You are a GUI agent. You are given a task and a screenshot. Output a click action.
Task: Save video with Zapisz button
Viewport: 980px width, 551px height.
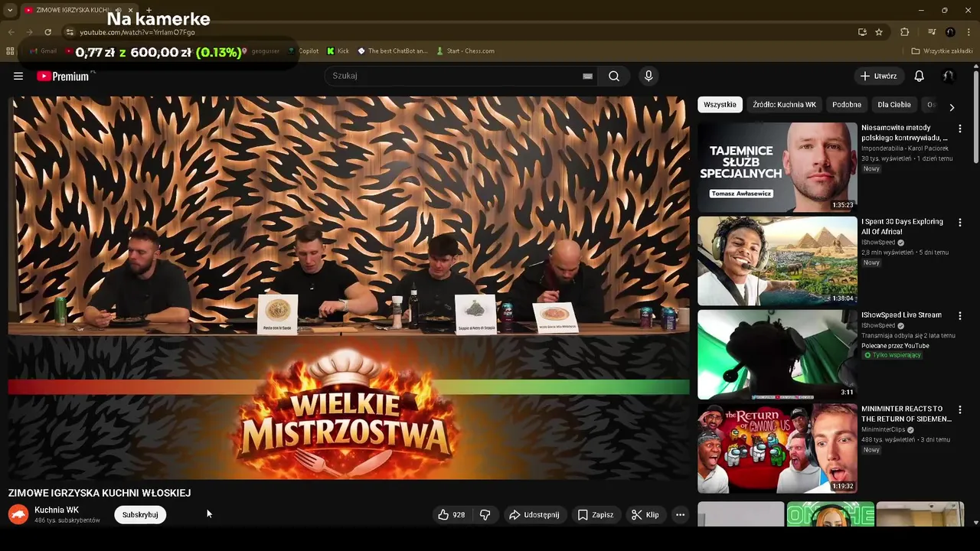point(596,515)
